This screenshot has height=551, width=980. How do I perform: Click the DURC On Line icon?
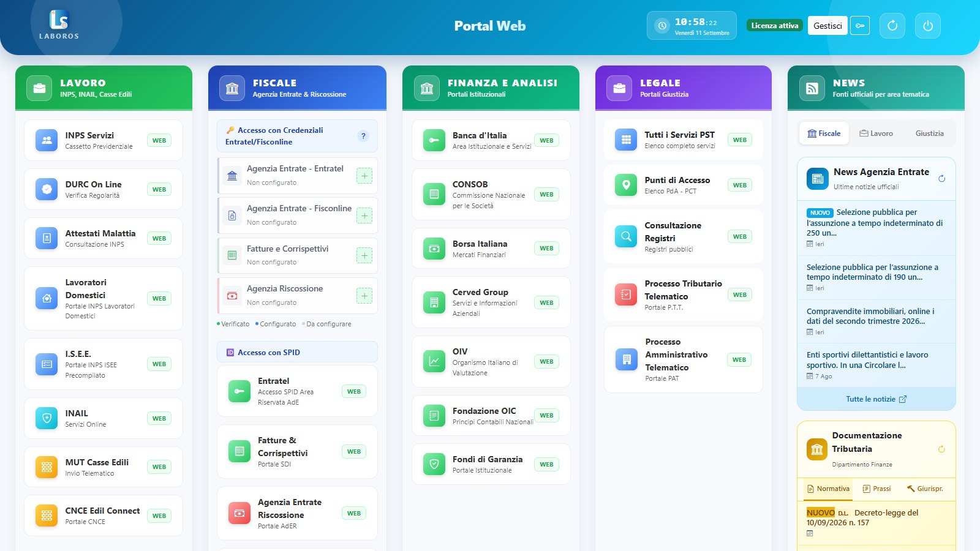pos(47,189)
